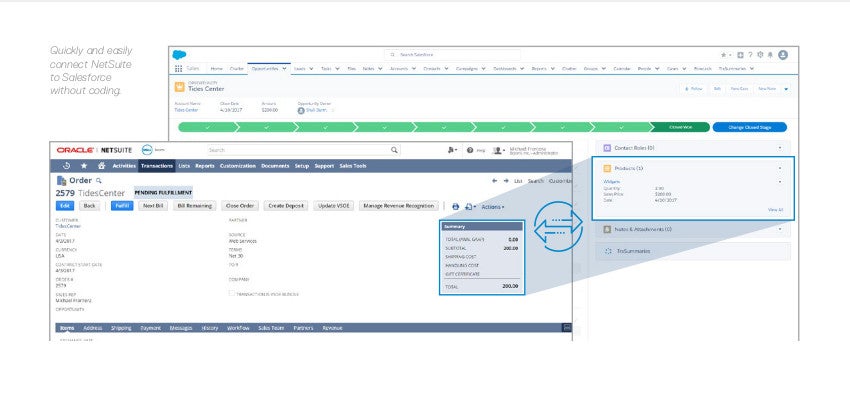Viewport: 850px width, 400px height.
Task: Click the NetSuite Help question mark icon
Action: [470, 150]
